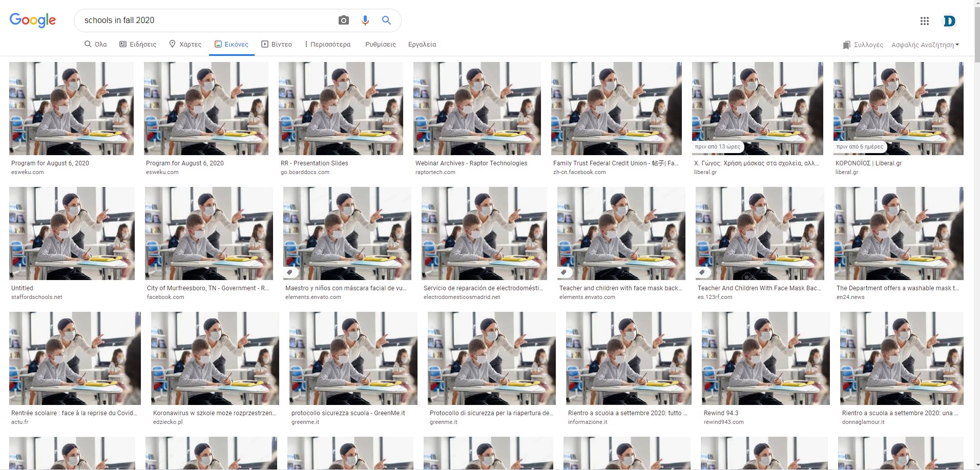The height and width of the screenshot is (470, 980).
Task: Open the rewind943.com source link
Action: pyautogui.click(x=724, y=422)
